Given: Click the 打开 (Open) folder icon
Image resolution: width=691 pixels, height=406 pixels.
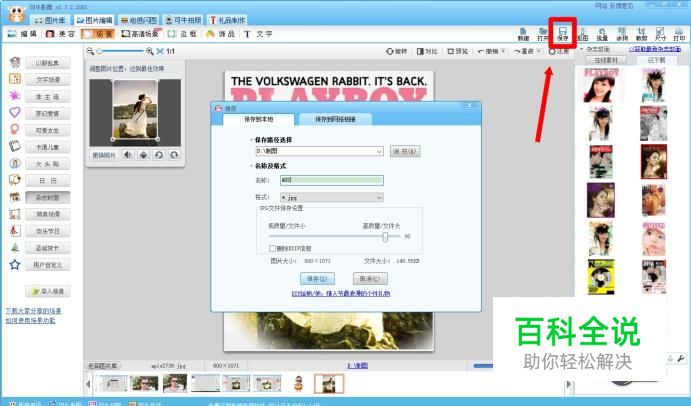Looking at the screenshot, I should click(542, 34).
